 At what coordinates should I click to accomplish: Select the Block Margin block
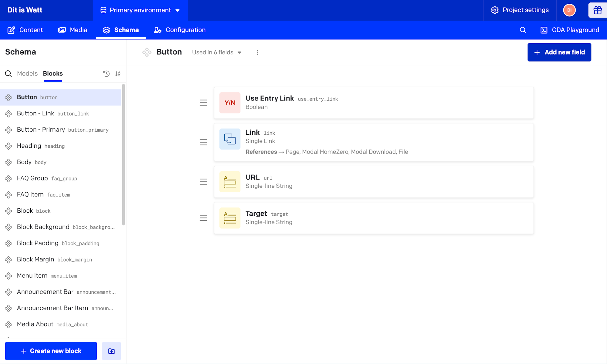60,259
